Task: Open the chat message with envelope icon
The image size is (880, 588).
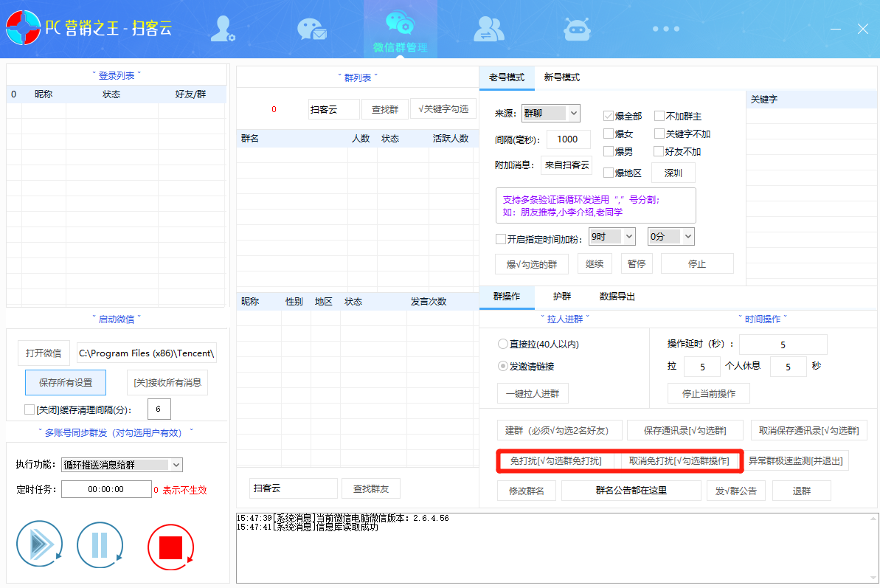Action: [x=311, y=30]
